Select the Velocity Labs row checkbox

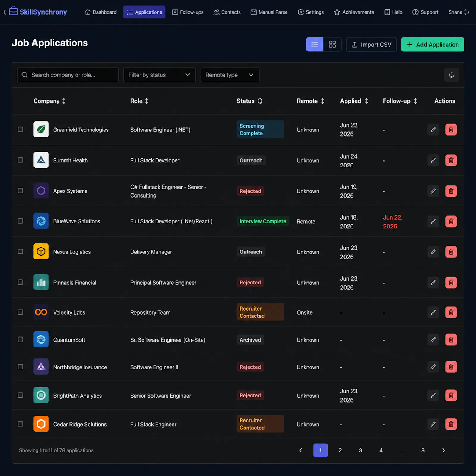[21, 312]
